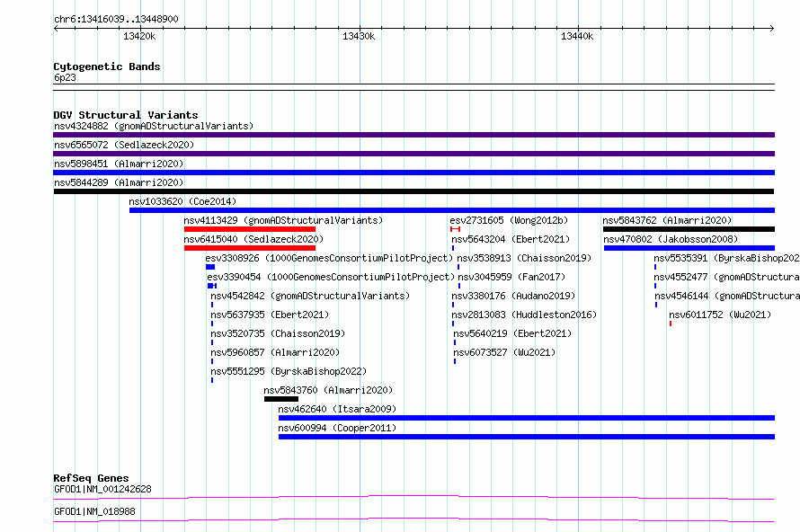The width and height of the screenshot is (800, 532).
Task: Open esv3308926 1000GenomesConsortiumPilotProject label
Action: 329,258
